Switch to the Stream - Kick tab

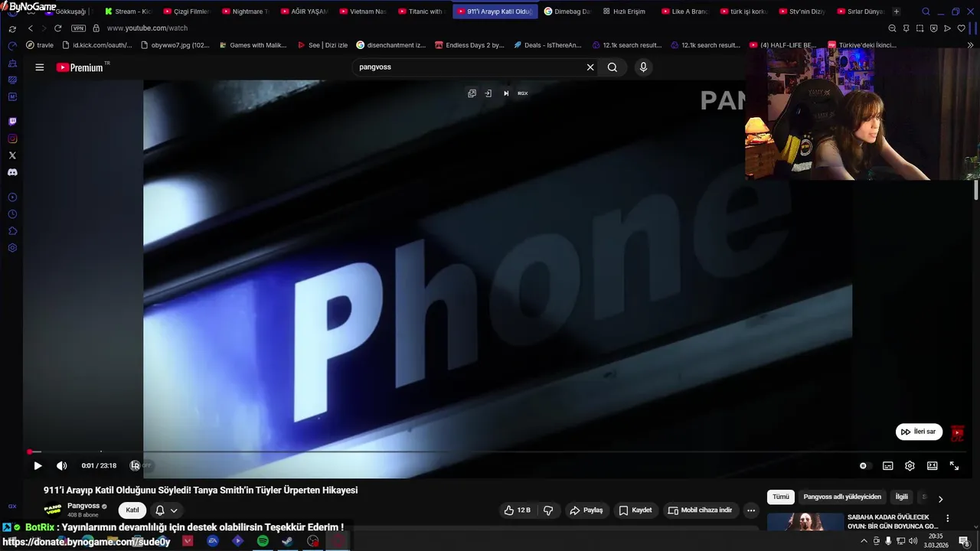(x=127, y=11)
